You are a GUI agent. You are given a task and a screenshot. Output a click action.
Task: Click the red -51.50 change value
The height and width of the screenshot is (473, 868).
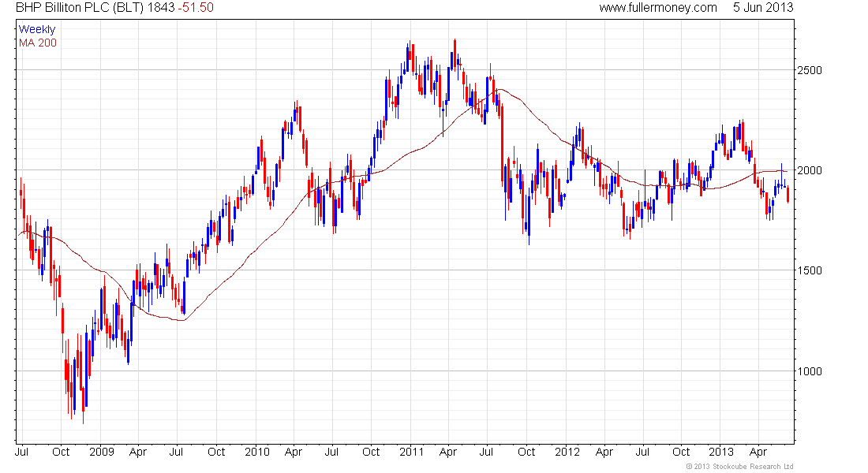pos(196,8)
